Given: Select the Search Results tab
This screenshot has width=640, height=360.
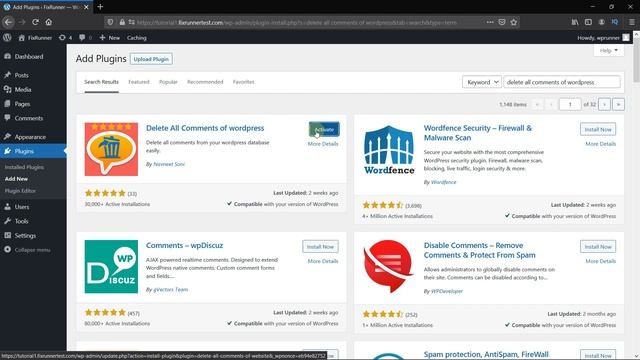Looking at the screenshot, I should coord(101,82).
